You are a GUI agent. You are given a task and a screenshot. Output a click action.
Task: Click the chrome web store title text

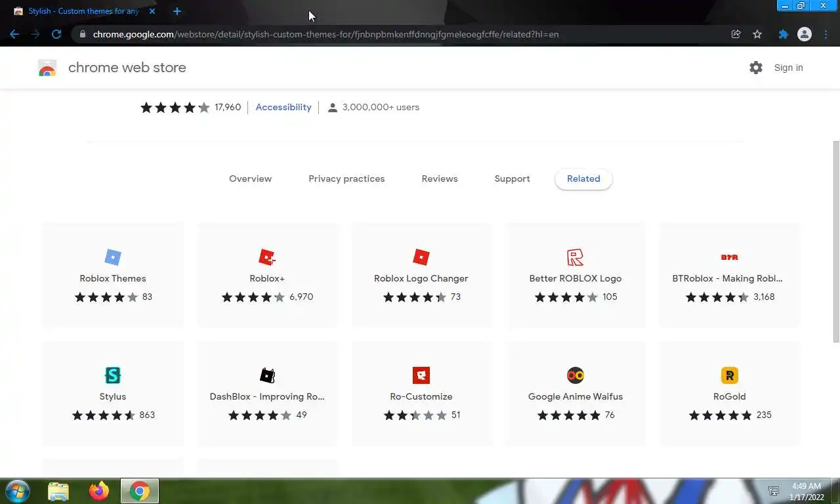tap(127, 68)
